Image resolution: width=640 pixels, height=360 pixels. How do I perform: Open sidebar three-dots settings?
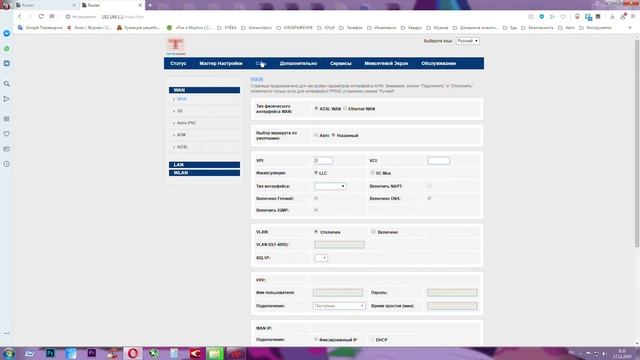[x=7, y=333]
